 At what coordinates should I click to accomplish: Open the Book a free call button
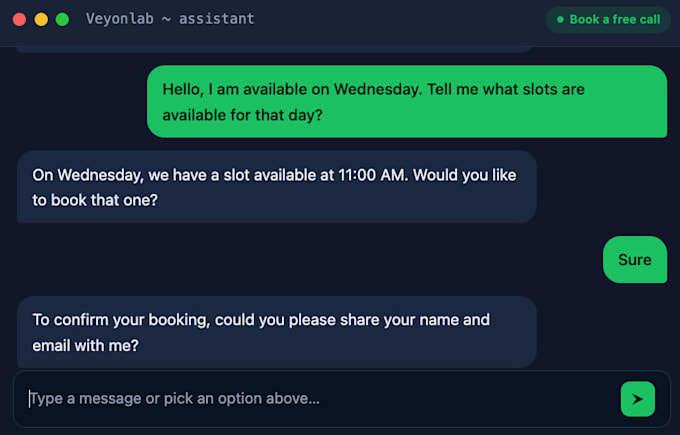click(608, 20)
